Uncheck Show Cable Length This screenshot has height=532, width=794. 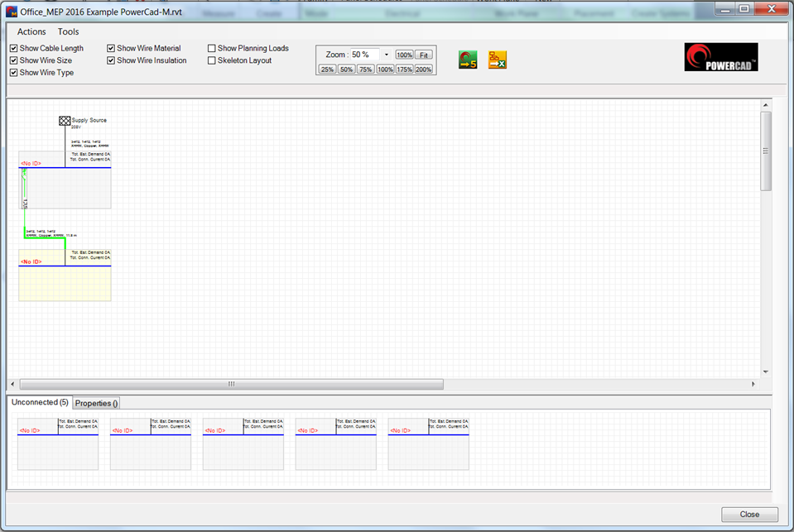pyautogui.click(x=13, y=48)
